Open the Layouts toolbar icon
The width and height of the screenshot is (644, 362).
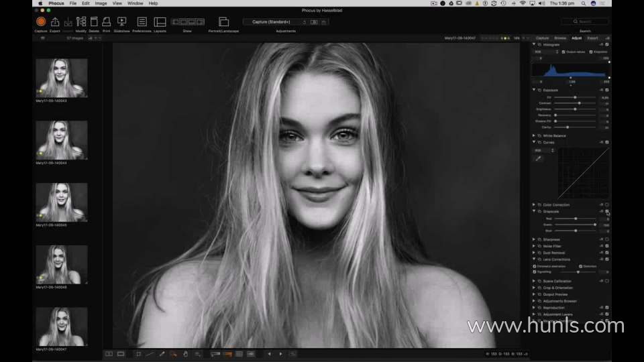tap(160, 21)
